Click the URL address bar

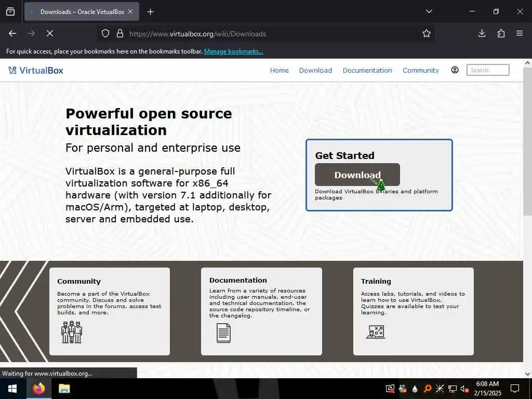264,34
